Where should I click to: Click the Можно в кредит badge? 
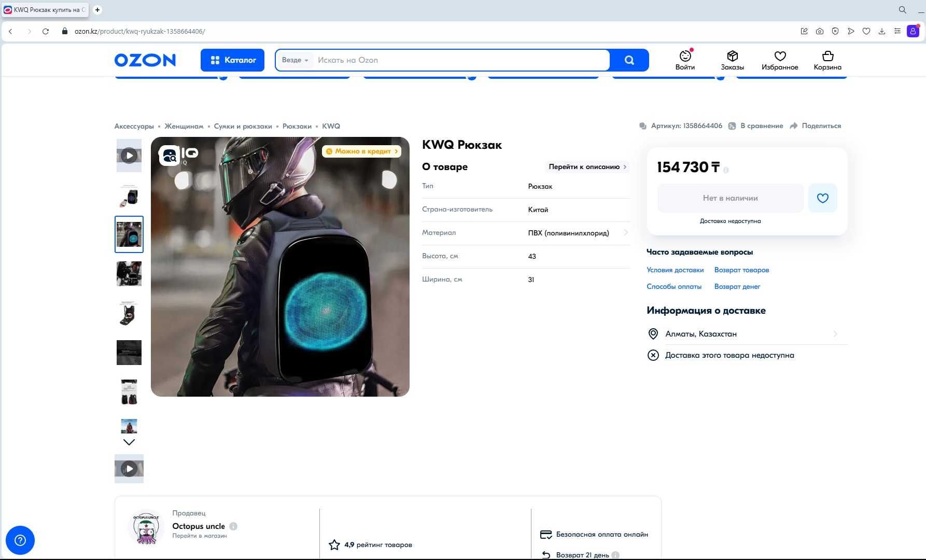362,151
